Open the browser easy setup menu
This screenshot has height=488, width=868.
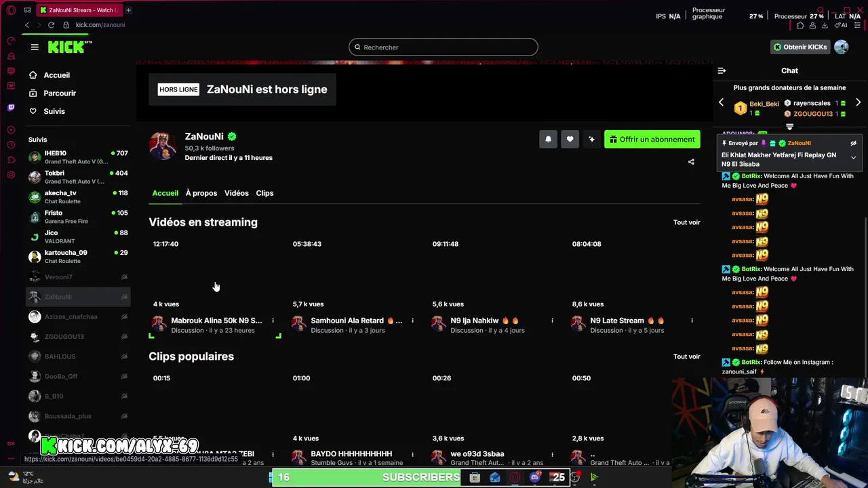[x=859, y=25]
